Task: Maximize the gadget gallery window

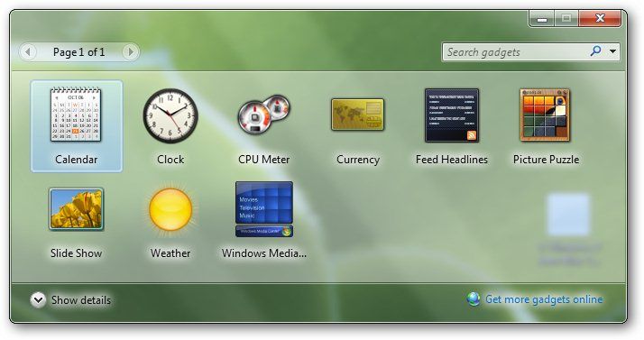Action: click(566, 18)
